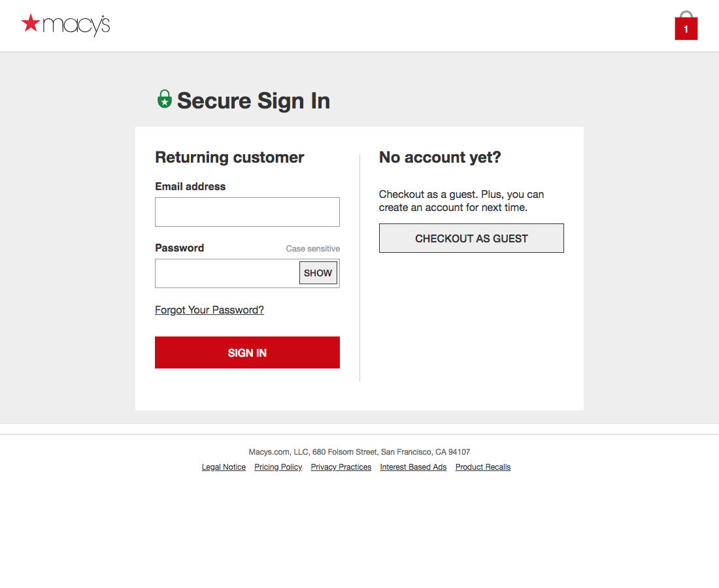Click the green secure lock icon
The image size is (719, 588).
tap(164, 99)
